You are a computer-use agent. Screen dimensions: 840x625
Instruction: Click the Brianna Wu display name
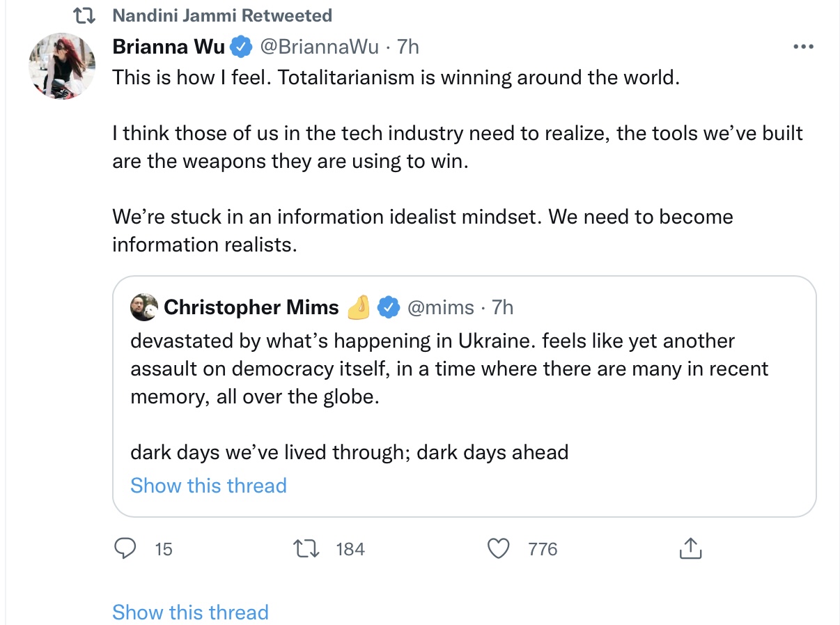[x=169, y=47]
